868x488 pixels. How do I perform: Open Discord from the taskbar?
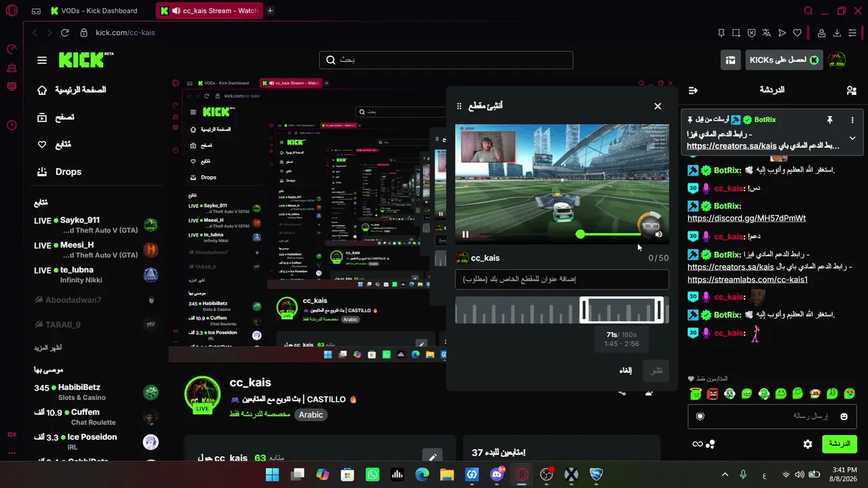[497, 474]
